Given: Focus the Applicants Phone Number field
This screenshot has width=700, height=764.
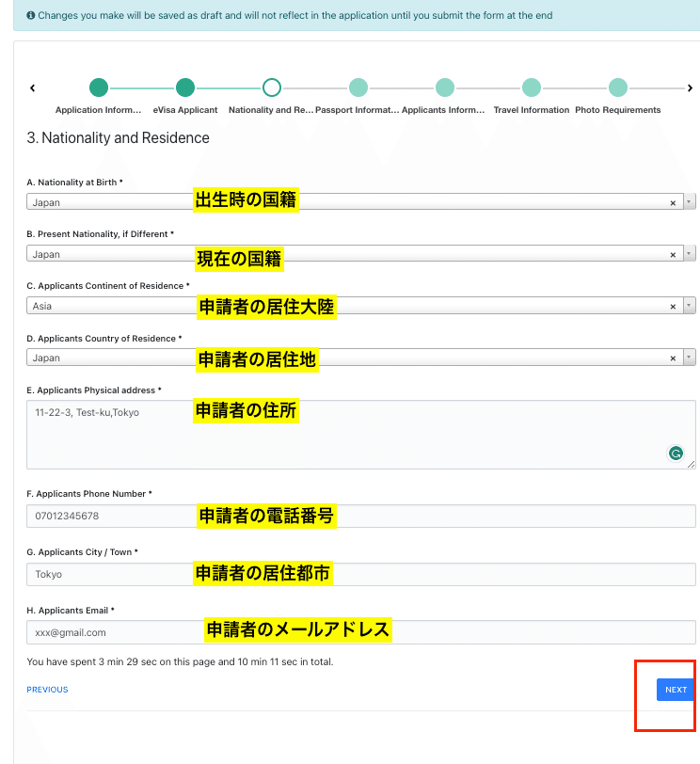Looking at the screenshot, I should (361, 516).
